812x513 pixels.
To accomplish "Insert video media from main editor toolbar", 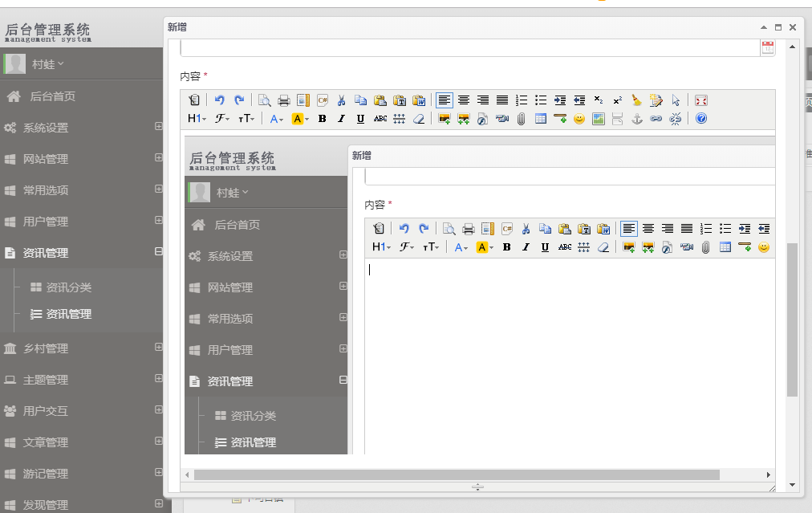I will [x=501, y=119].
